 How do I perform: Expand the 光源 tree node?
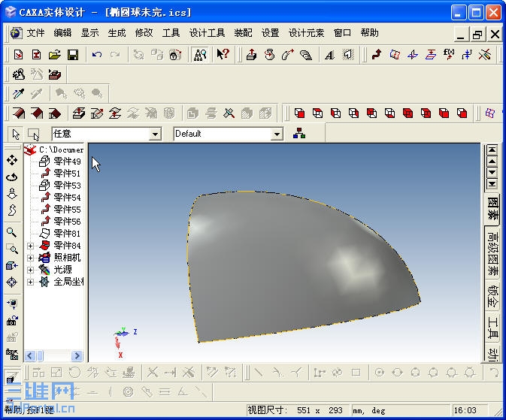(x=30, y=270)
